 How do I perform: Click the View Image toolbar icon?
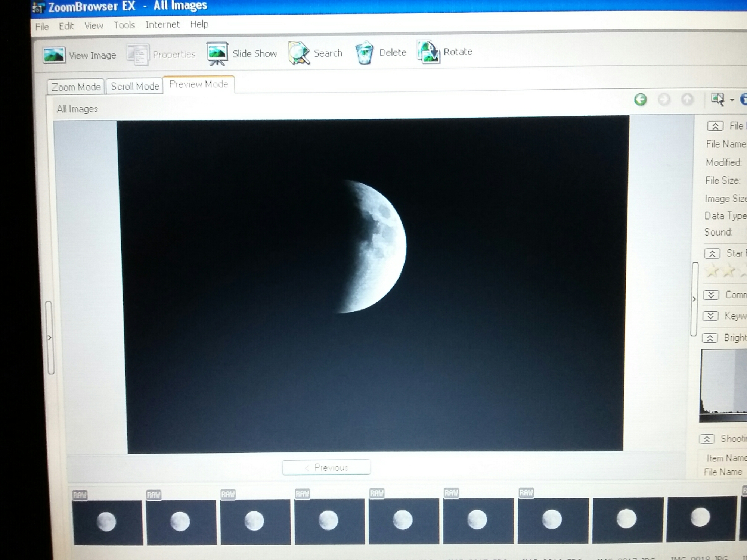[54, 55]
